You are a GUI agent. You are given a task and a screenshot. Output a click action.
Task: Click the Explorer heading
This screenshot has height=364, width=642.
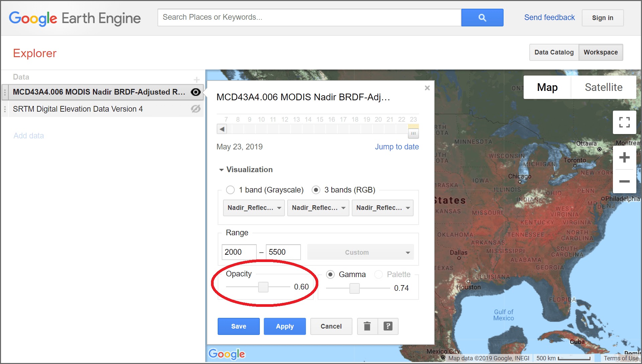(x=35, y=53)
